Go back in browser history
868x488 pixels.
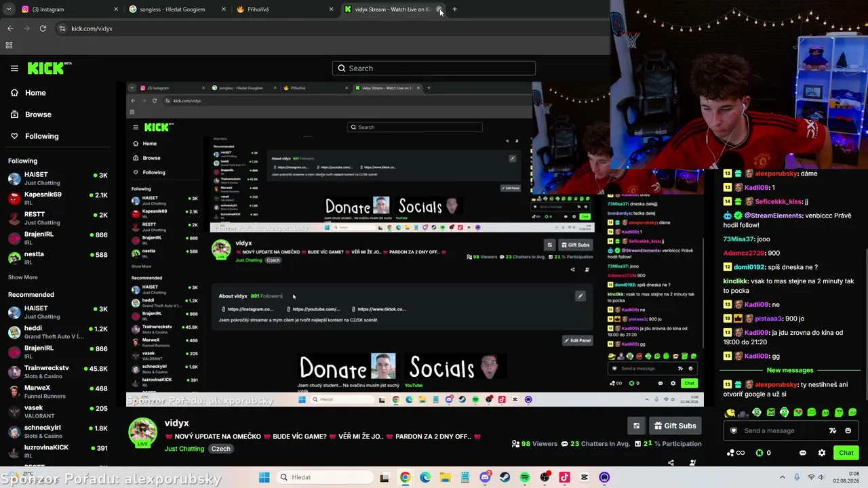pos(10,28)
